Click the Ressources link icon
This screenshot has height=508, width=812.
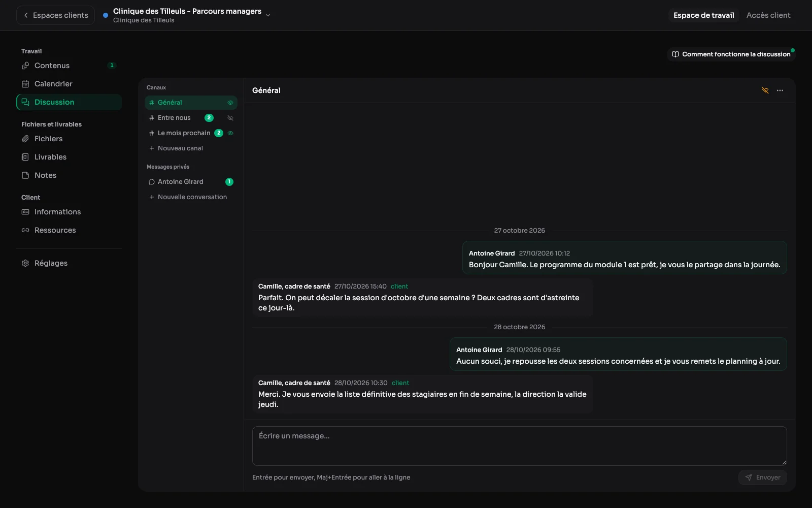(x=25, y=230)
